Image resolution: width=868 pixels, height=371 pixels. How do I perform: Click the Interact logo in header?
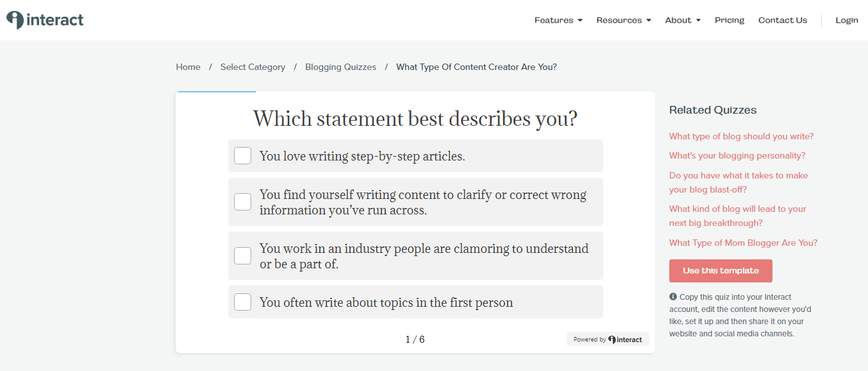coord(45,20)
